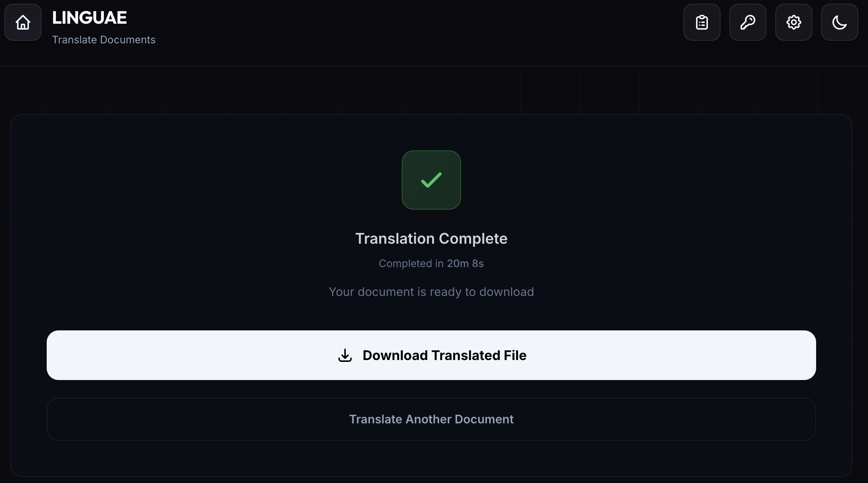
Task: Click inside the green check badge card
Action: coord(431,180)
